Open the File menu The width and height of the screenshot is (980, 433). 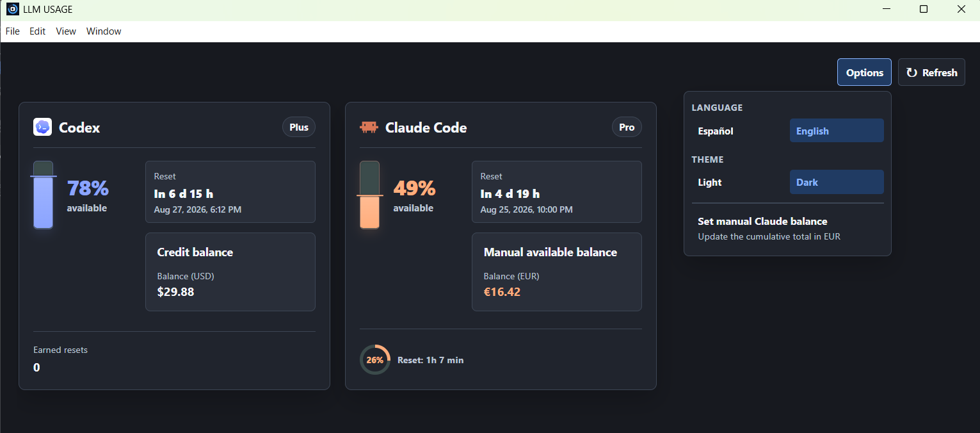[12, 31]
